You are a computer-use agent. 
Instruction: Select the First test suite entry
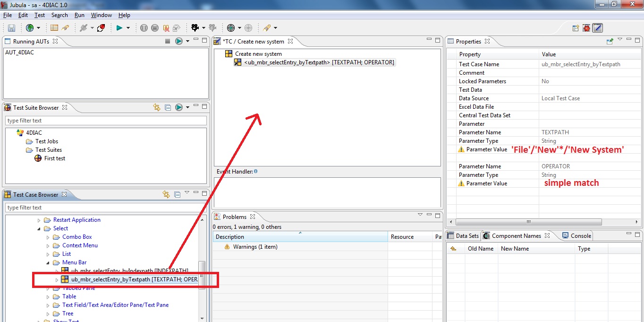pyautogui.click(x=54, y=158)
